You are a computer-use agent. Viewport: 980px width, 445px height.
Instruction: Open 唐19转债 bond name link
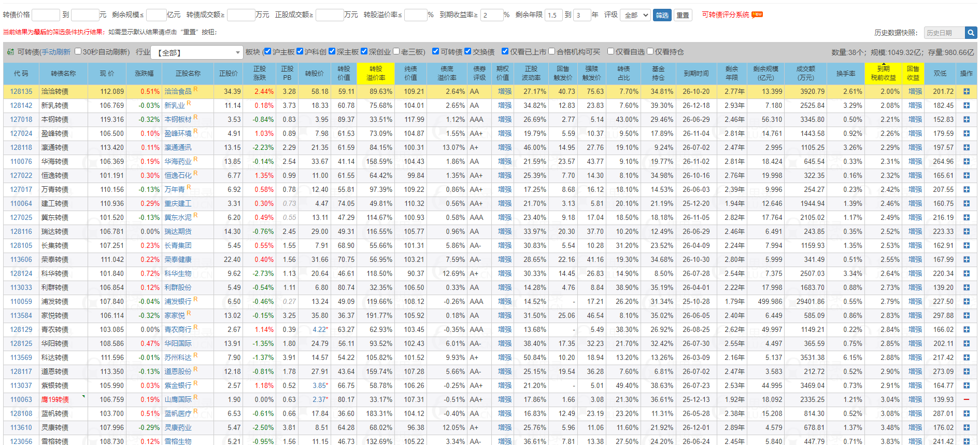pos(55,399)
